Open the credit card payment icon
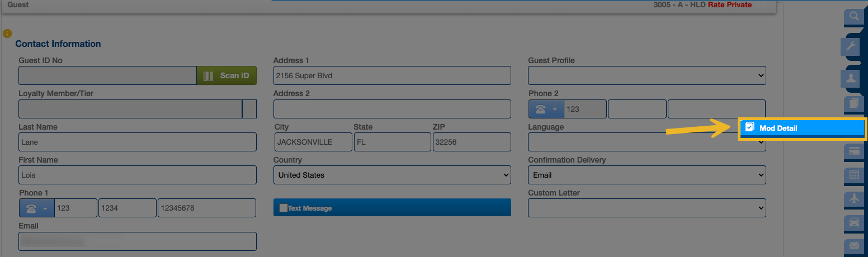The height and width of the screenshot is (257, 868). click(x=853, y=151)
